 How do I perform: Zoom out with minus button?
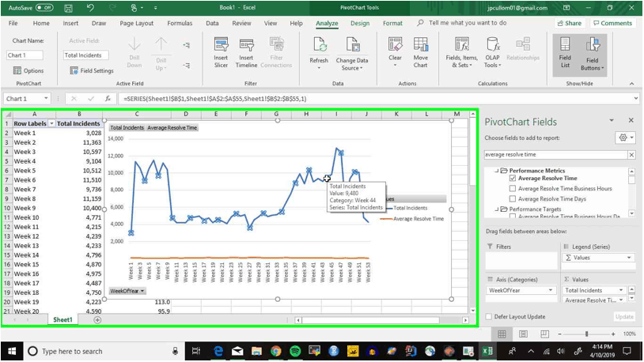[559, 334]
